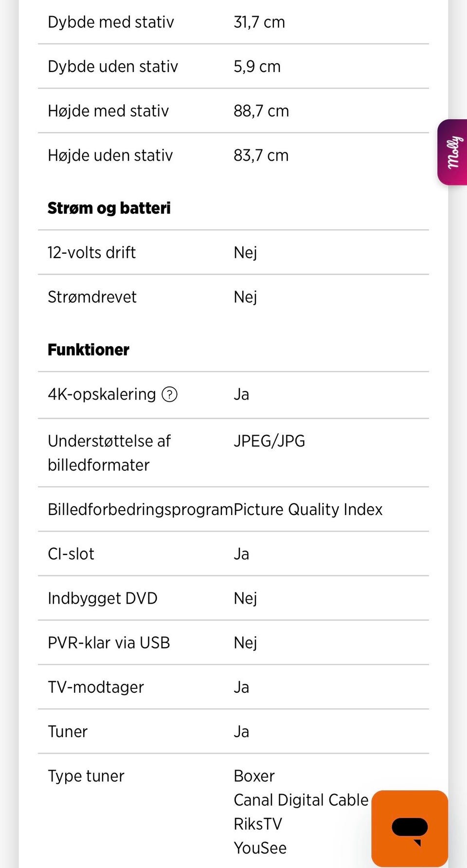This screenshot has height=868, width=467.
Task: Select the 'Dybde med stativ' label
Action: (x=111, y=22)
